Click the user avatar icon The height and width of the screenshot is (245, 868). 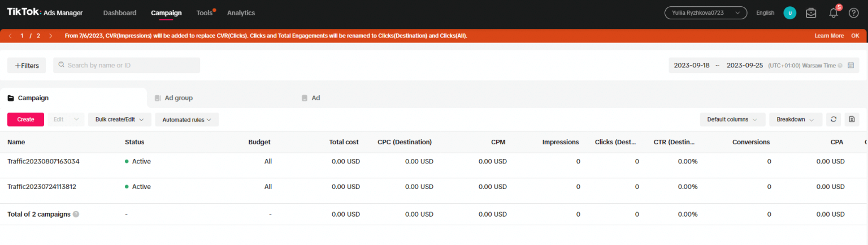coord(789,13)
